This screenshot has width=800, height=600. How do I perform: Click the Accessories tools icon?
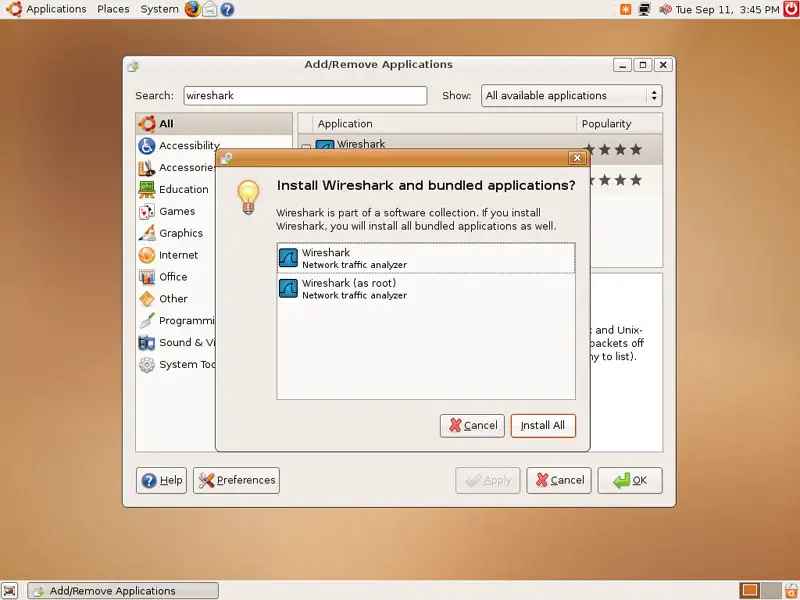tap(147, 167)
